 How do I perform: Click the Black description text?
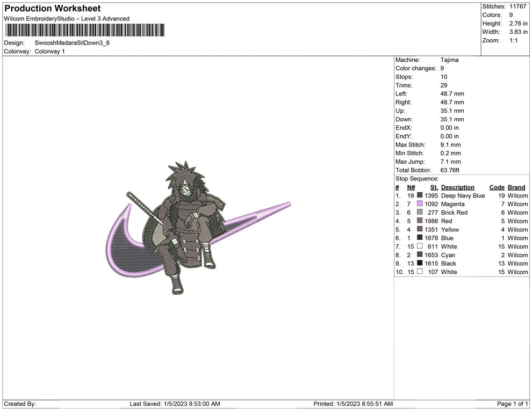[449, 264]
